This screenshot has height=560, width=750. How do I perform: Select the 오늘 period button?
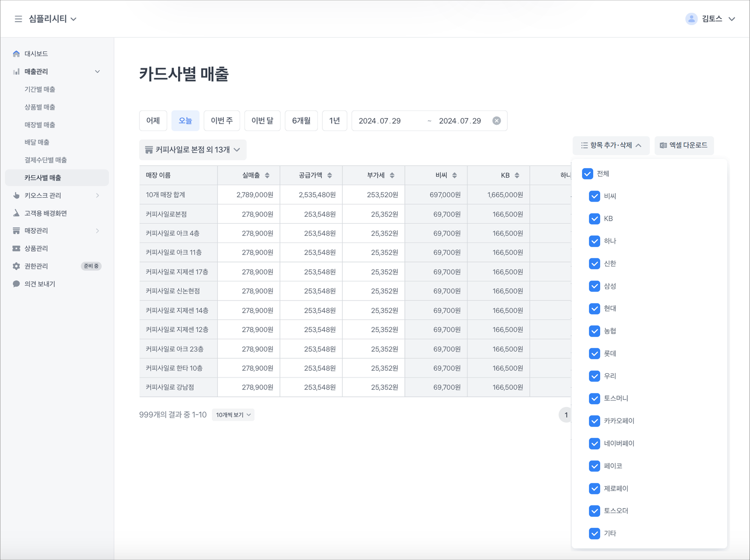(185, 120)
